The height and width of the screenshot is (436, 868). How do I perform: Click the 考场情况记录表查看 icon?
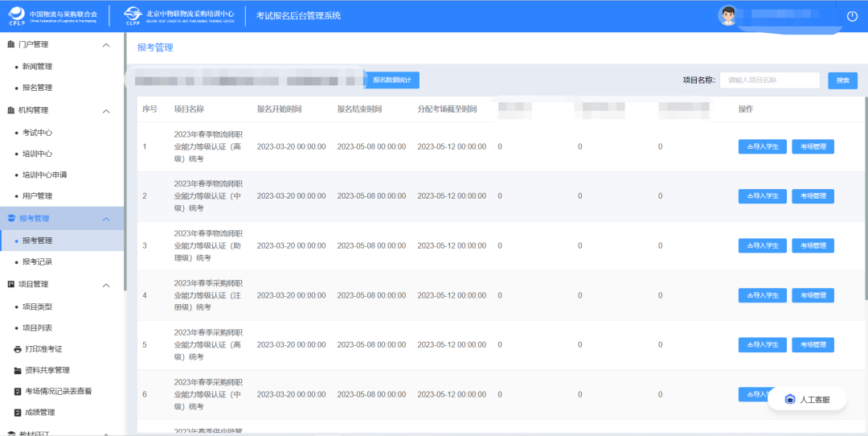tap(17, 391)
